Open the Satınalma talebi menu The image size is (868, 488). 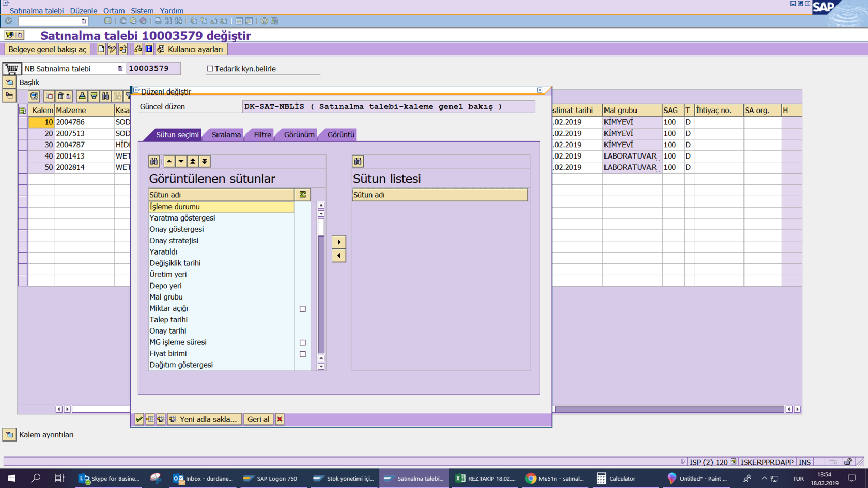point(37,11)
